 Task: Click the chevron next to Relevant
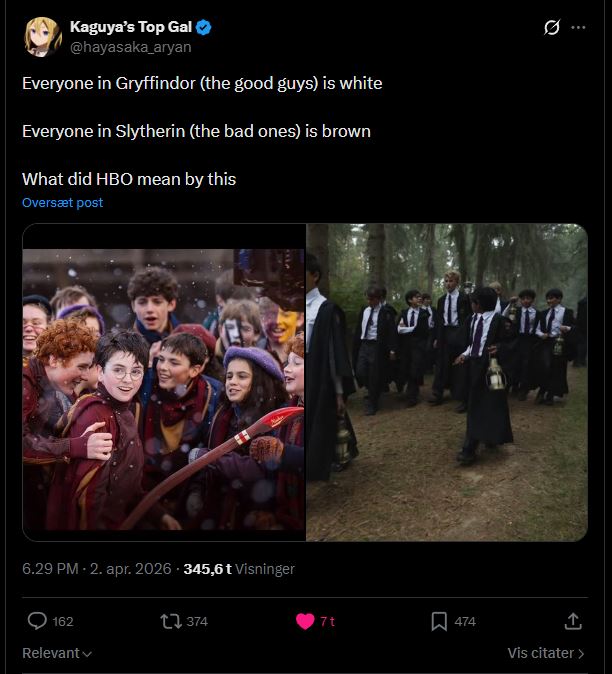click(87, 654)
